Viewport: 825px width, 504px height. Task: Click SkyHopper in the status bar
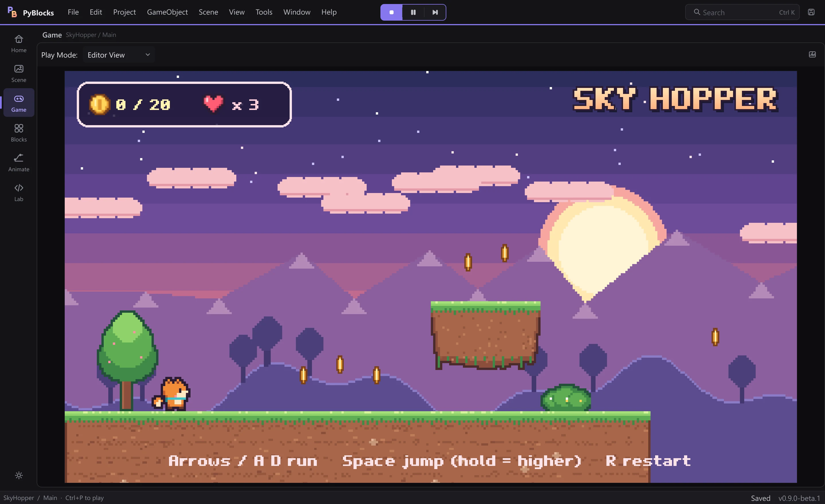[x=18, y=498]
